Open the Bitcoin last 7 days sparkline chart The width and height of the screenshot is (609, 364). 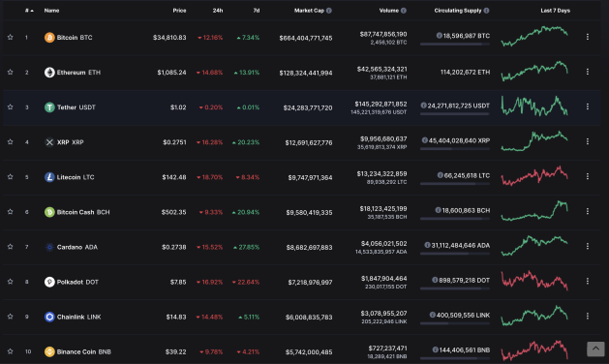tap(534, 36)
